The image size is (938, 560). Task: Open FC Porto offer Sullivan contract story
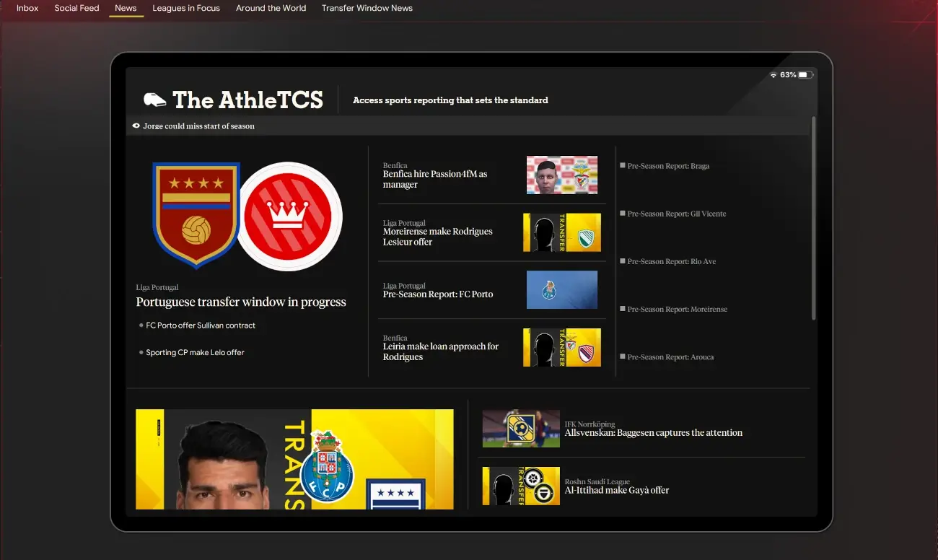[x=201, y=325]
